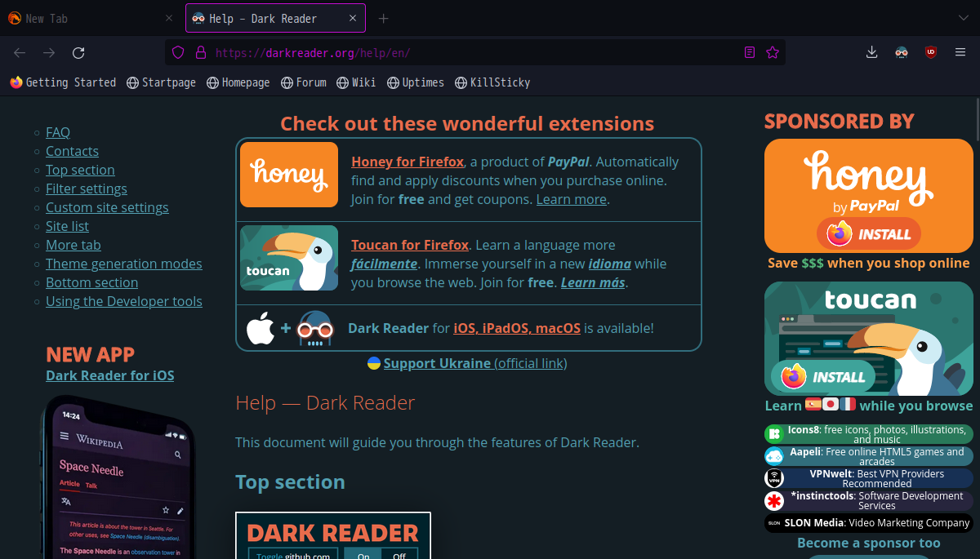Open the uBlock Origin extension icon
This screenshot has height=559, width=980.
click(930, 52)
